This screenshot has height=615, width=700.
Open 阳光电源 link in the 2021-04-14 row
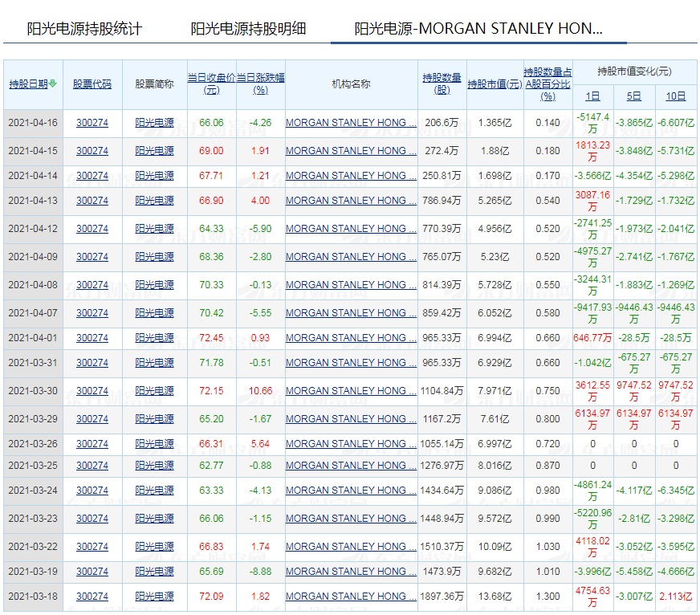tap(154, 176)
